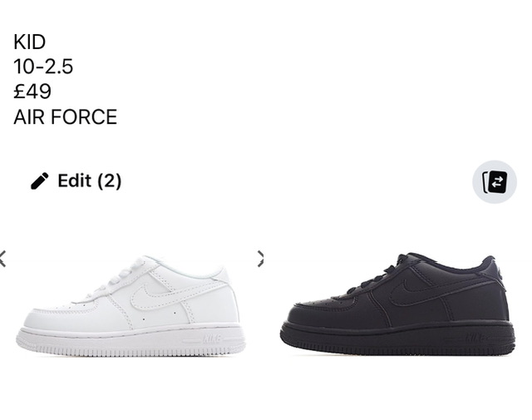
Task: Click the pencil icon beside Edit
Action: point(40,180)
